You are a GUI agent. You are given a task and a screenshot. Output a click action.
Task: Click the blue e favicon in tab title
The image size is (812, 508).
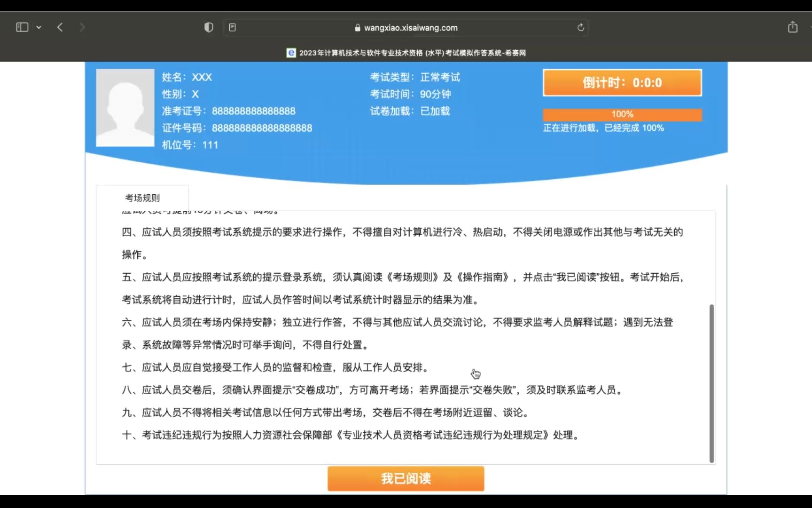[291, 53]
